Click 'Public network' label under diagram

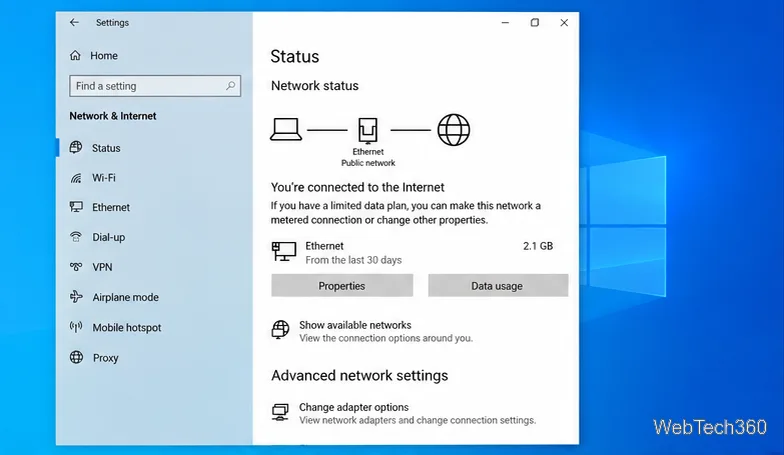[368, 163]
